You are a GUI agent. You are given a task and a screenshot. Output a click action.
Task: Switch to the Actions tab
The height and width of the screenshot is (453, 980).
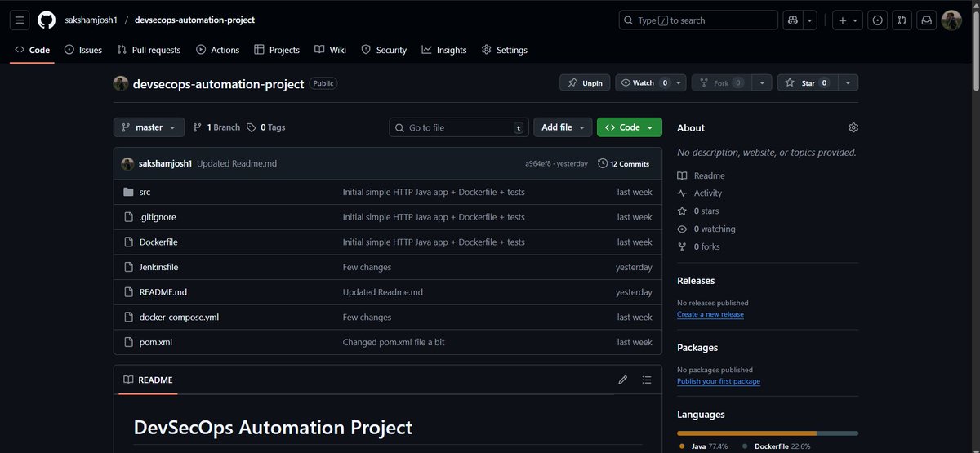[x=217, y=50]
